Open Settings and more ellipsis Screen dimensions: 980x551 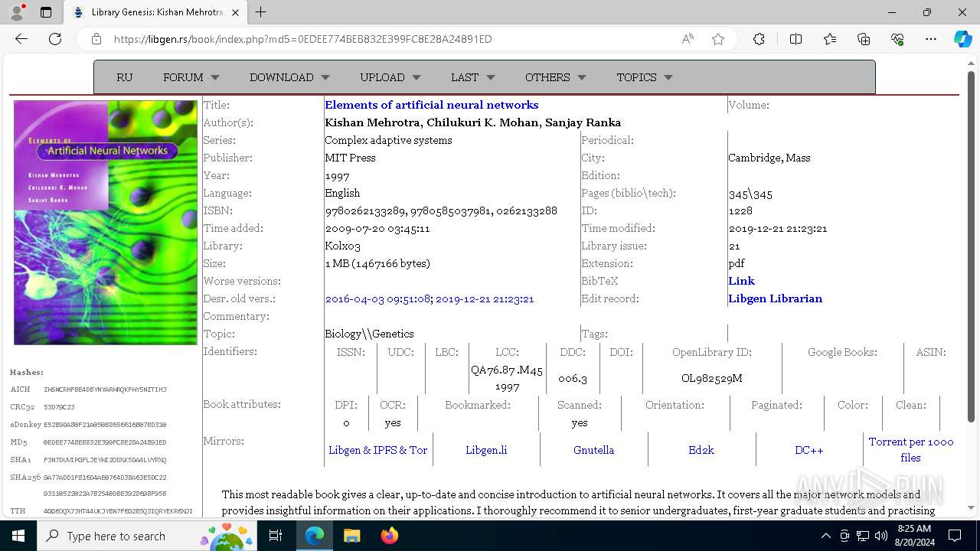point(931,39)
